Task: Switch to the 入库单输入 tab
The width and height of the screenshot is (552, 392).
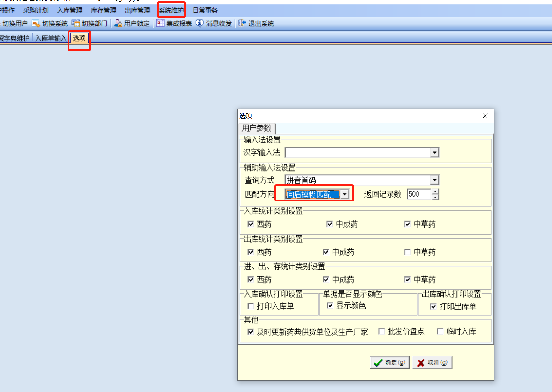Action: 51,38
